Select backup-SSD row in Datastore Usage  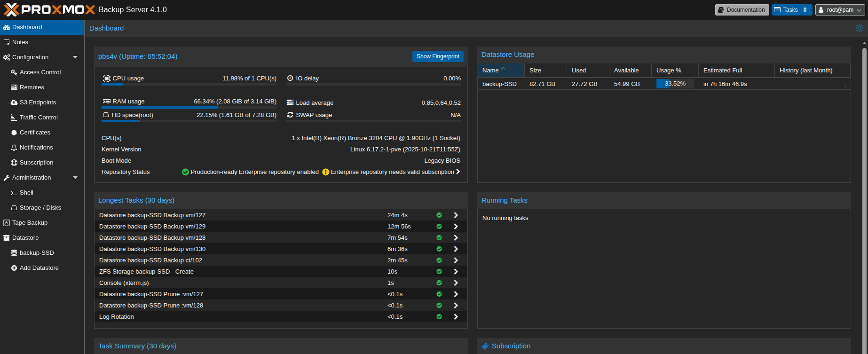pyautogui.click(x=664, y=84)
